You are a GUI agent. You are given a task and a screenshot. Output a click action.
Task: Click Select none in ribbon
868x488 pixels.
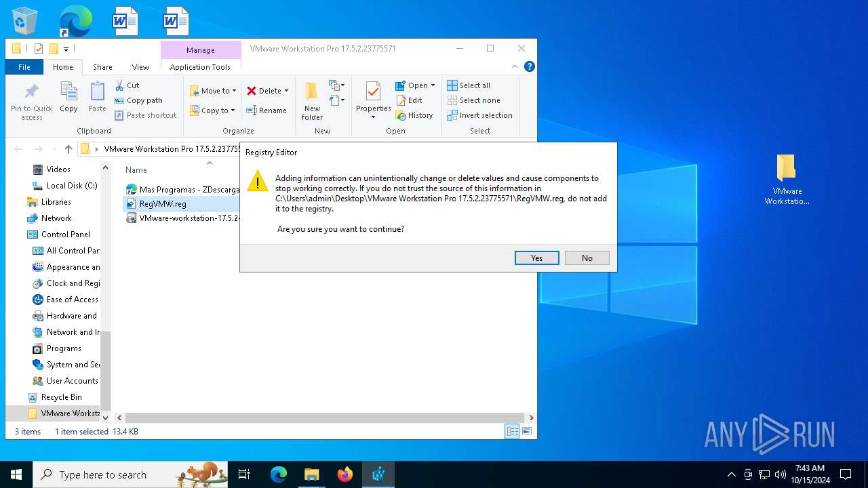coord(473,100)
